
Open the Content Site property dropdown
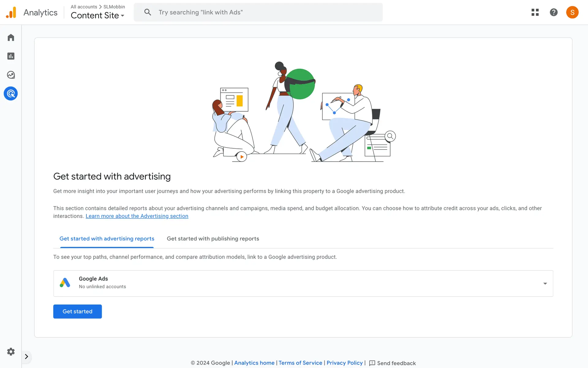point(97,15)
